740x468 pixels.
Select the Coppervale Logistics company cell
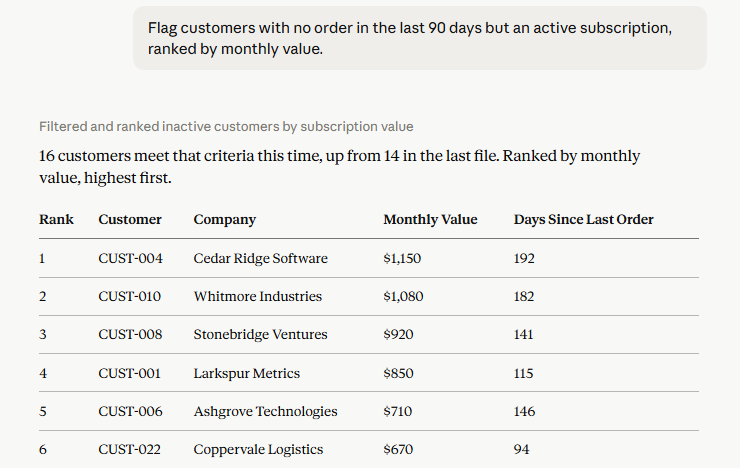[258, 449]
